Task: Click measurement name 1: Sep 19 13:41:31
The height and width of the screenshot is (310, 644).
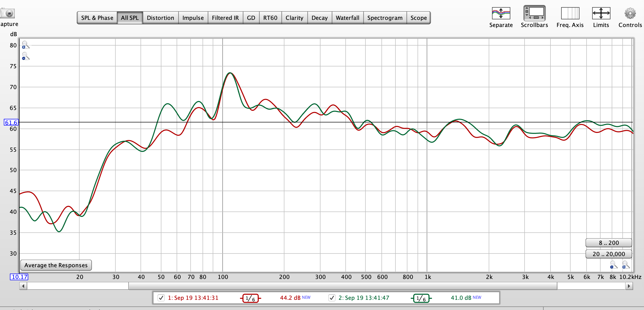Action: click(x=193, y=298)
